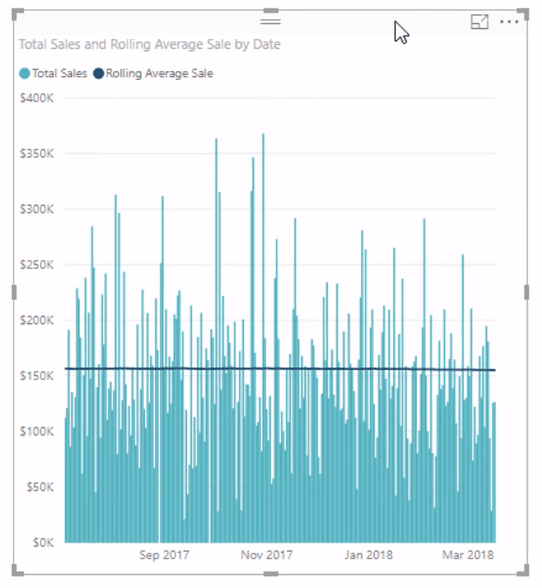Screen dimensions: 542x588
Task: Click the left edge middle handle
Action: (14, 292)
